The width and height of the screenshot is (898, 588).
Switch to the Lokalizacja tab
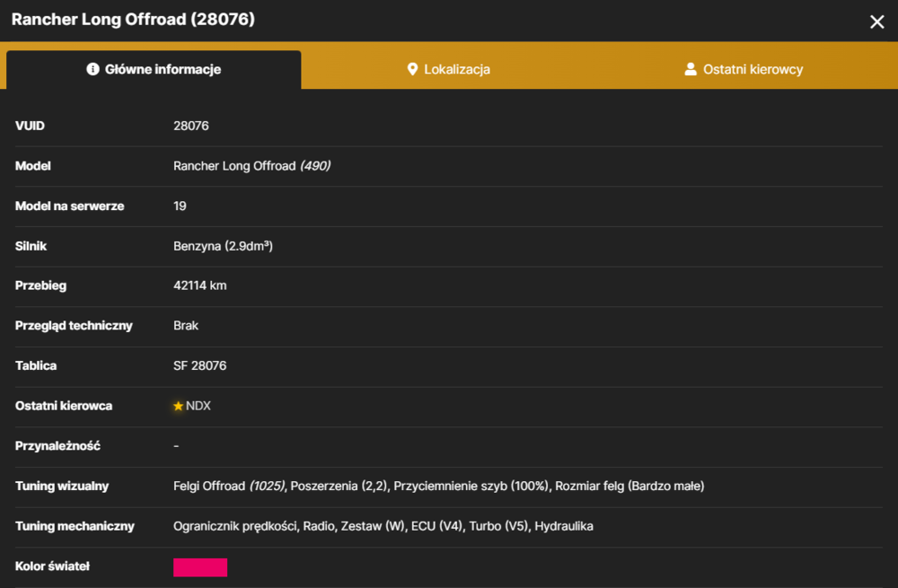(x=448, y=69)
